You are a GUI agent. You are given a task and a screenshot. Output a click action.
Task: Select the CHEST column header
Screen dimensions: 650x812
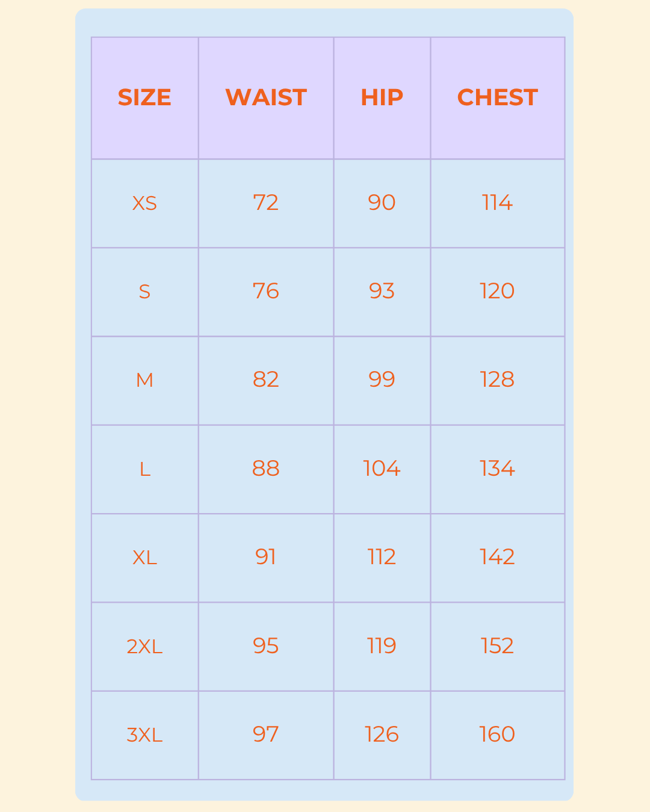tap(497, 97)
